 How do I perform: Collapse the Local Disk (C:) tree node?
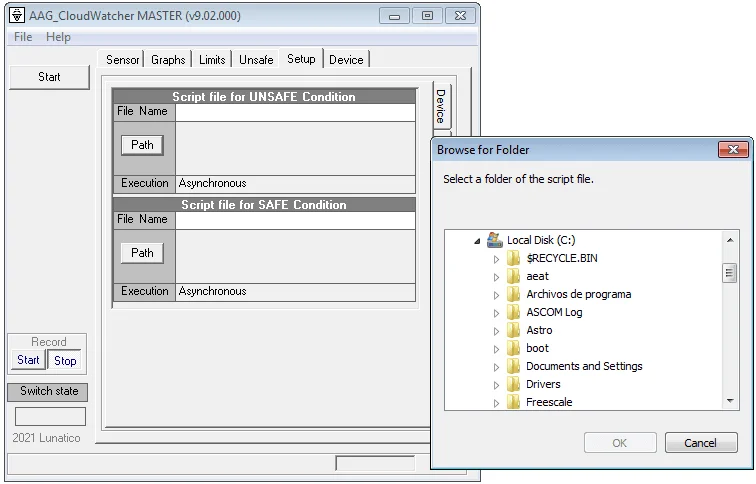pyautogui.click(x=477, y=241)
